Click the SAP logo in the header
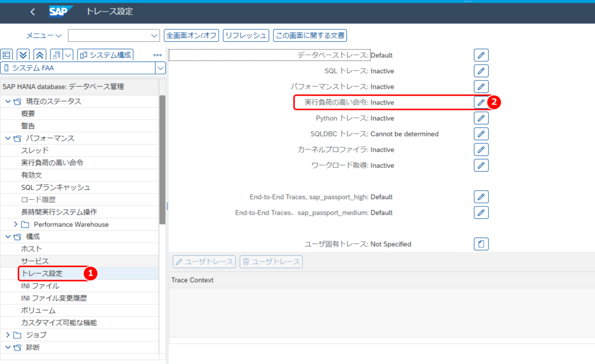 pos(60,12)
